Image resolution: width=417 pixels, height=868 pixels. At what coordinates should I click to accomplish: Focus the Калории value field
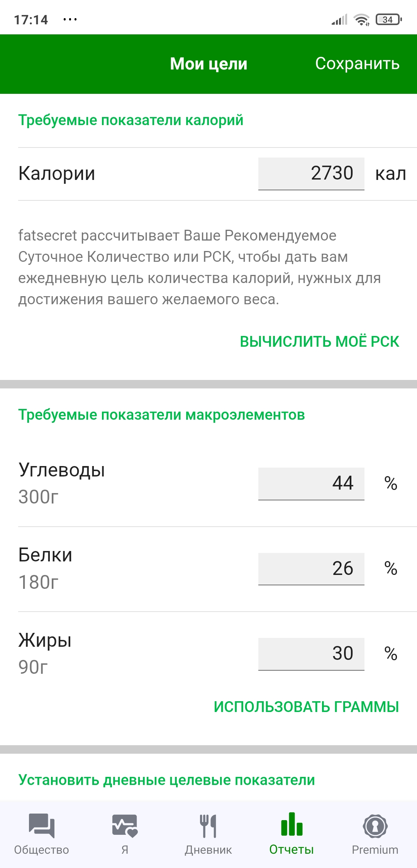coord(311,173)
